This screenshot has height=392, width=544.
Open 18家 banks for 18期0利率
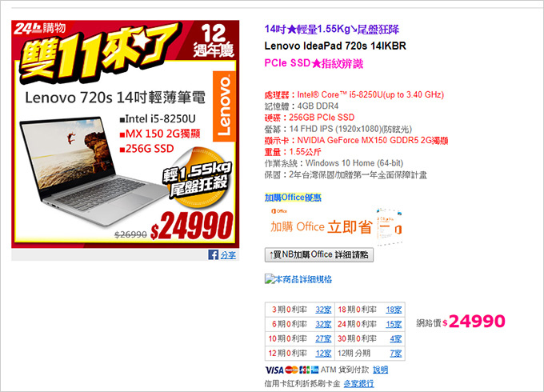(394, 310)
